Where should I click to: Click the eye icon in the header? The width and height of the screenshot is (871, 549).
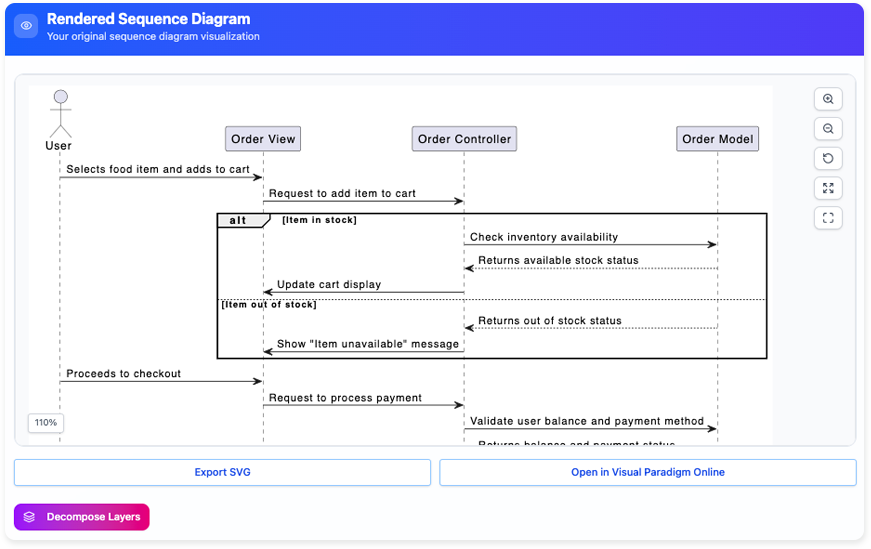[x=26, y=26]
